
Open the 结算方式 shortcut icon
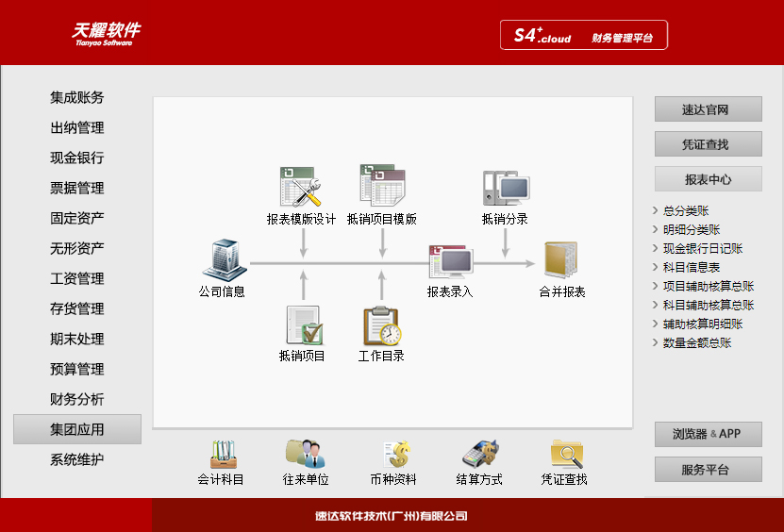pyautogui.click(x=479, y=455)
